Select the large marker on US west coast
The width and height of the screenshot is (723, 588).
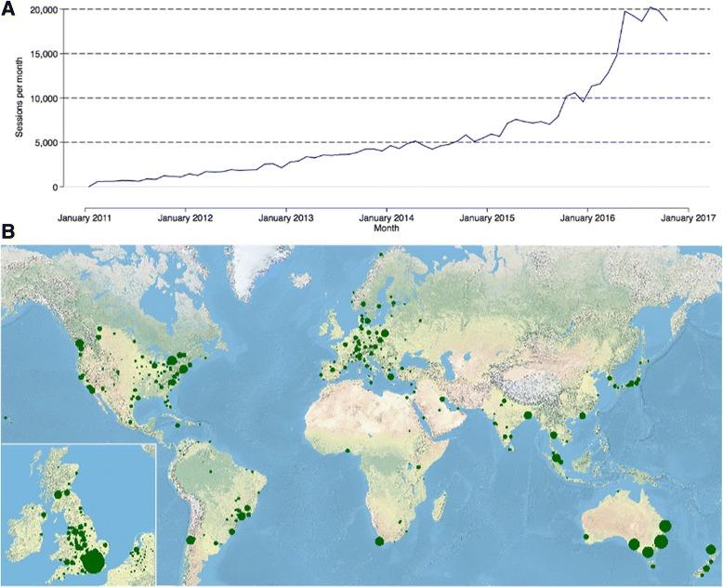(x=89, y=386)
